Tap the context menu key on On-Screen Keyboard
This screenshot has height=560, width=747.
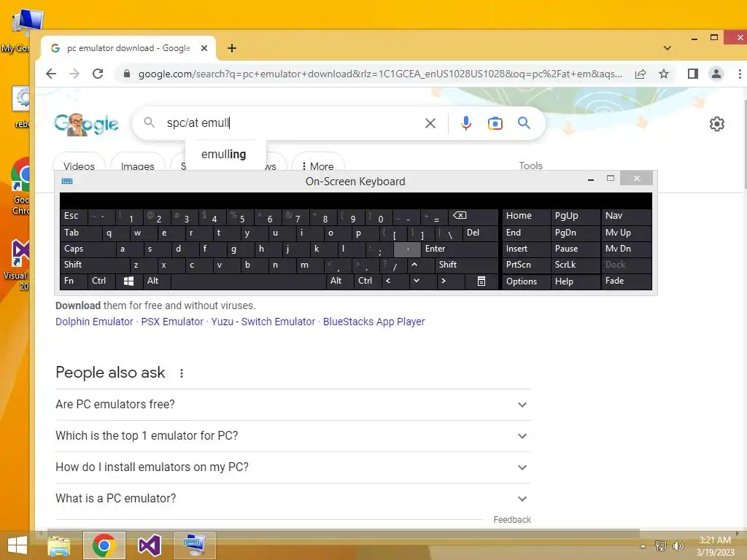coord(481,281)
